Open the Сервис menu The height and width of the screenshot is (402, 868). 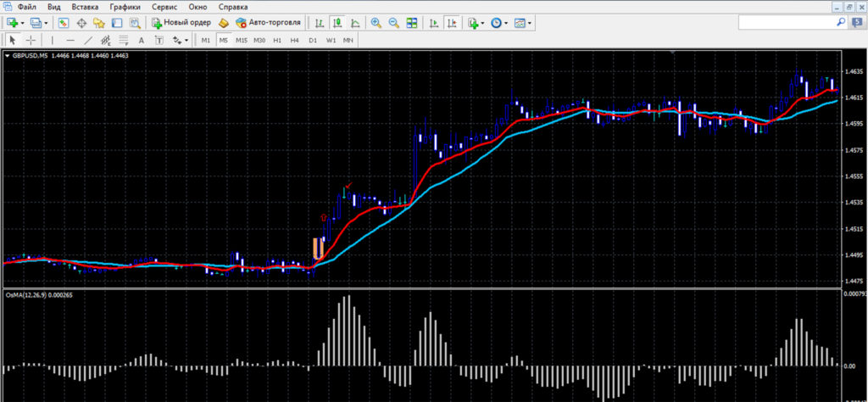pyautogui.click(x=165, y=7)
